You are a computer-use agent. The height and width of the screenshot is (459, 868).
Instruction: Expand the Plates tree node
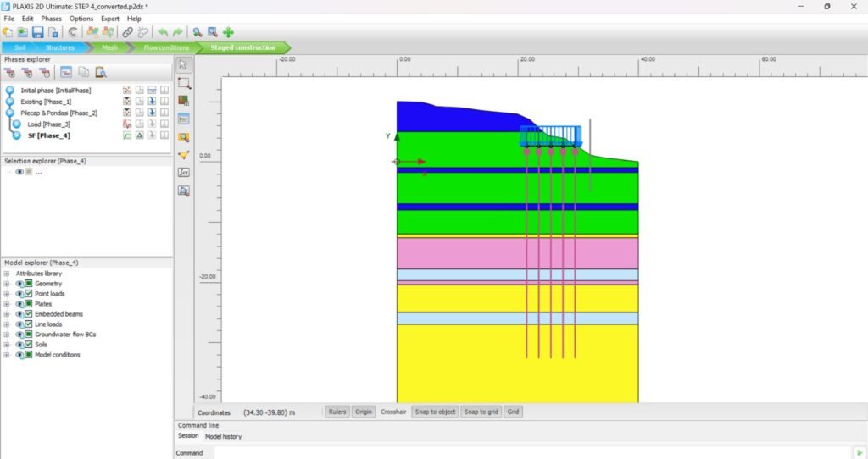6,304
